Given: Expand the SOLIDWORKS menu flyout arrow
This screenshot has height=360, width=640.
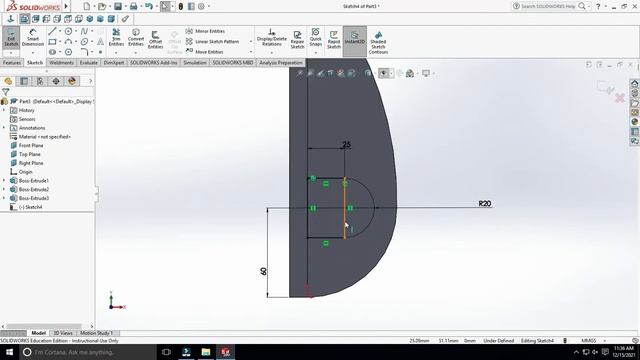Looking at the screenshot, I should [x=66, y=6].
